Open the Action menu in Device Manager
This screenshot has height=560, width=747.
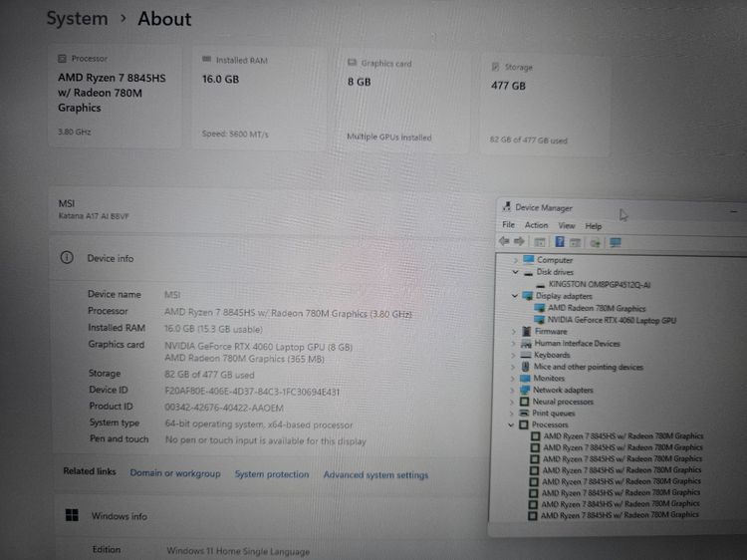pyautogui.click(x=536, y=225)
